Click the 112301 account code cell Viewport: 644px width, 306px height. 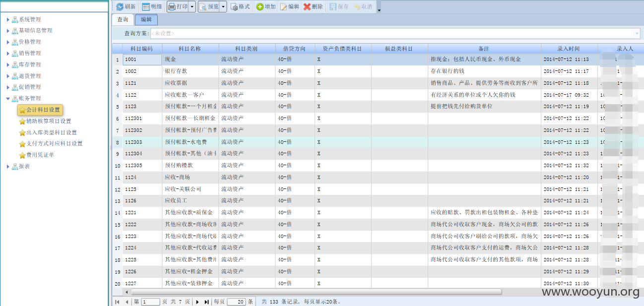(x=142, y=119)
